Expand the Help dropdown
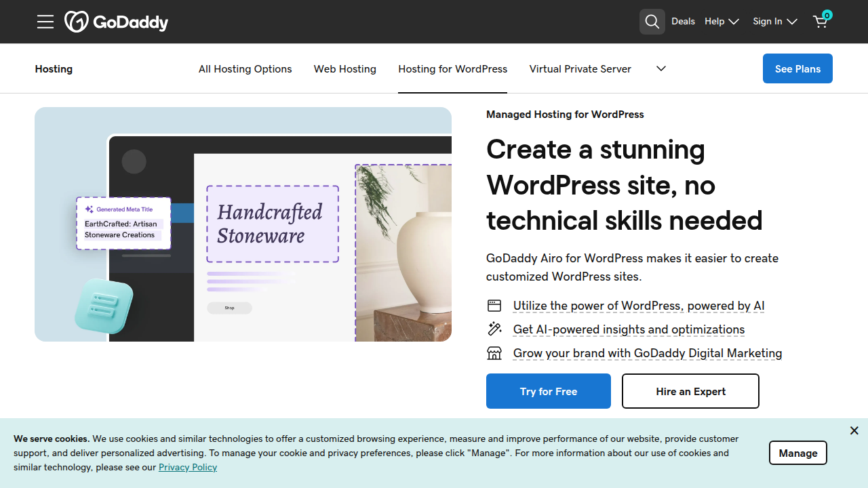Image resolution: width=868 pixels, height=488 pixels. 722,22
